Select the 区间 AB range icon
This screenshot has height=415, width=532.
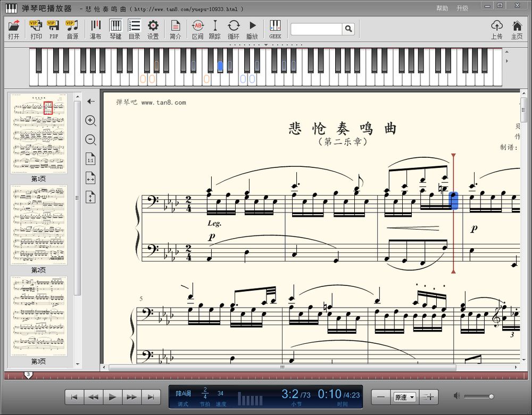click(197, 29)
